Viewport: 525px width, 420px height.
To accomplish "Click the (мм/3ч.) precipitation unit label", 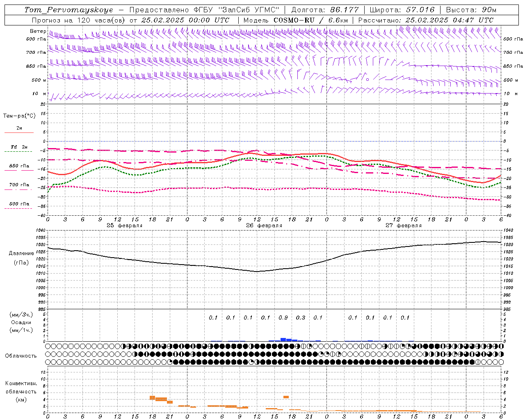I will (21, 315).
